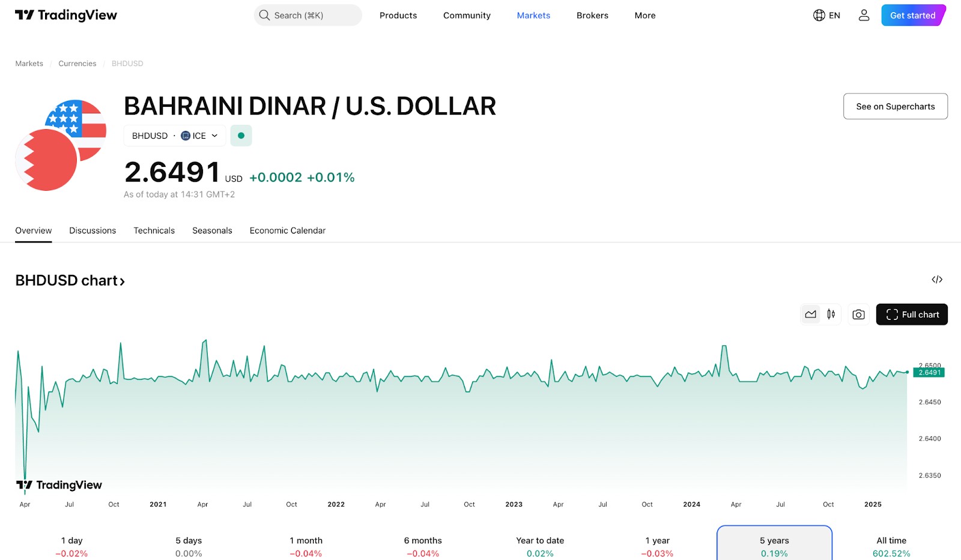Click the 2021 label on time axis
The height and width of the screenshot is (560, 961).
tap(158, 504)
